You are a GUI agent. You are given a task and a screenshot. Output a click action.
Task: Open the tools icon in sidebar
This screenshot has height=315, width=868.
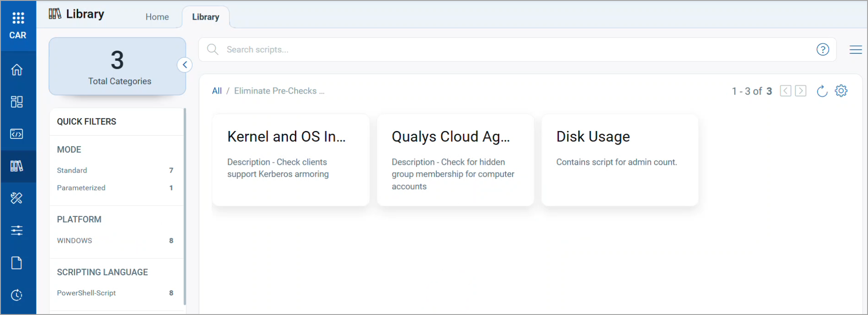[17, 198]
